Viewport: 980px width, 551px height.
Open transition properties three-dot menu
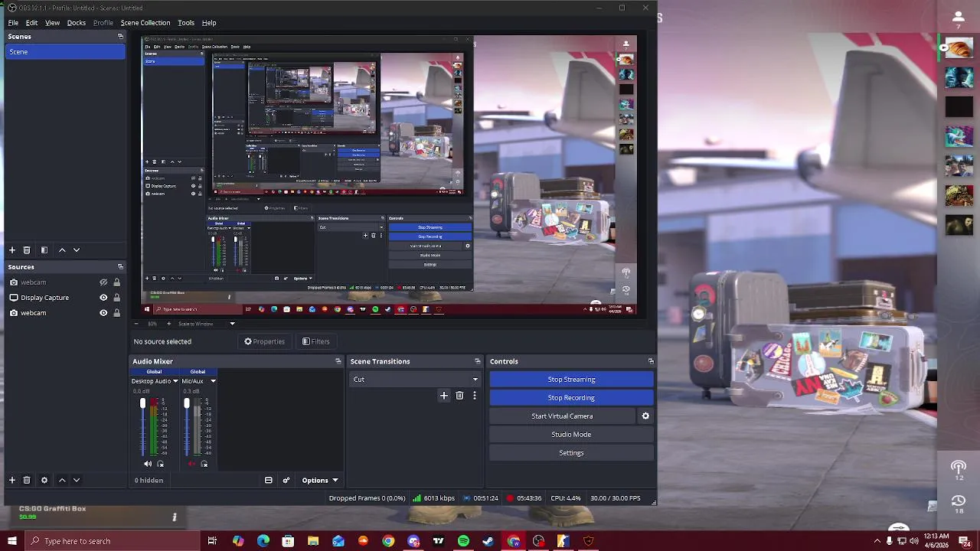click(475, 396)
